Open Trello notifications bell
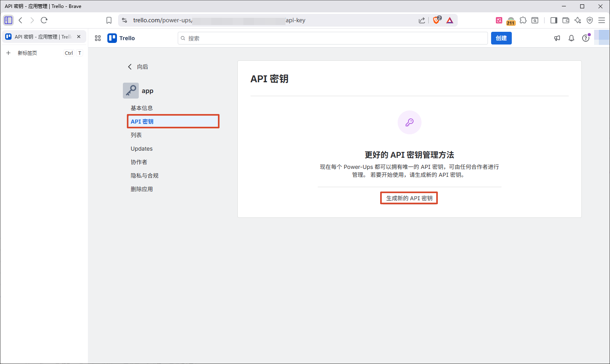 tap(571, 38)
